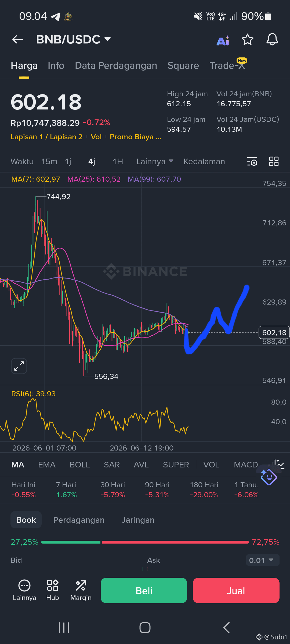
Task: Switch to Perdagangan trades tab
Action: 79,520
